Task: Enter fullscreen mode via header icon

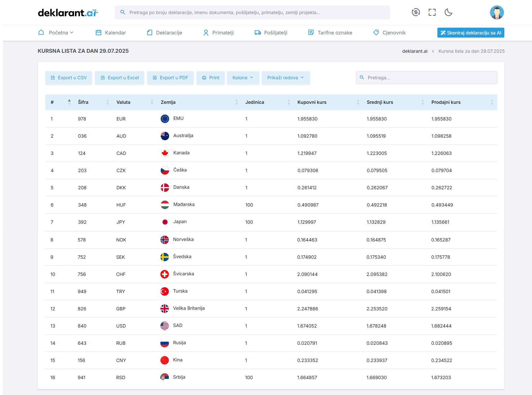Action: tap(432, 12)
